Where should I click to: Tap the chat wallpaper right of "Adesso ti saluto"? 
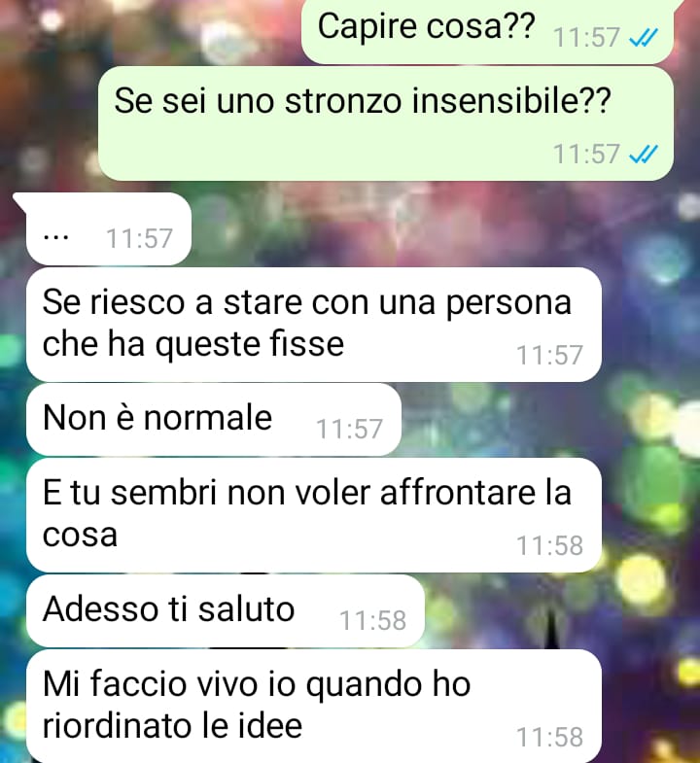tap(562, 610)
